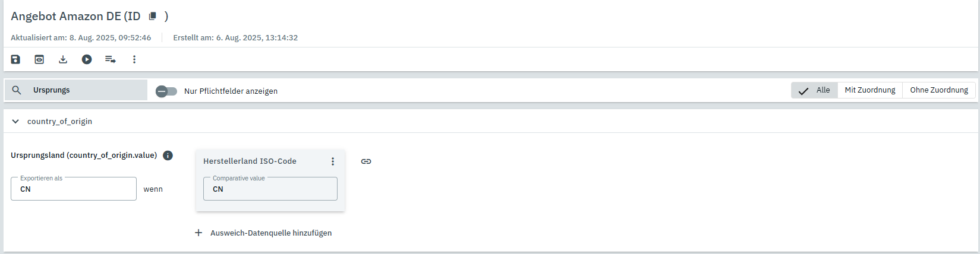This screenshot has width=980, height=254.
Task: Open Herstellerland ISO-Code card menu
Action: (x=333, y=161)
